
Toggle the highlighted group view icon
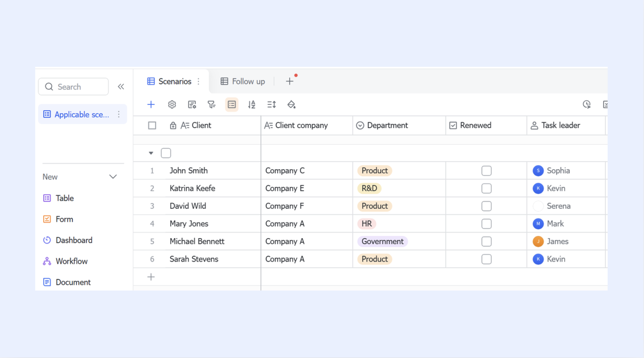pos(232,104)
